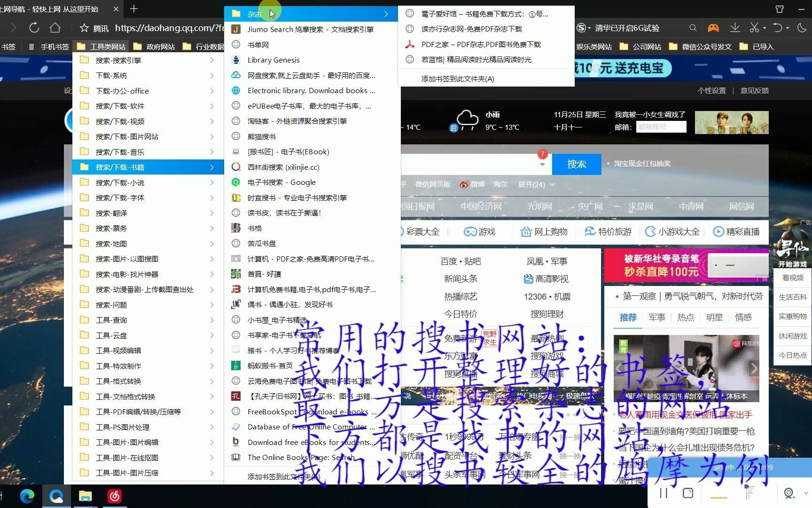Switch to 军事 news tab
The image size is (812, 508).
pos(656,317)
